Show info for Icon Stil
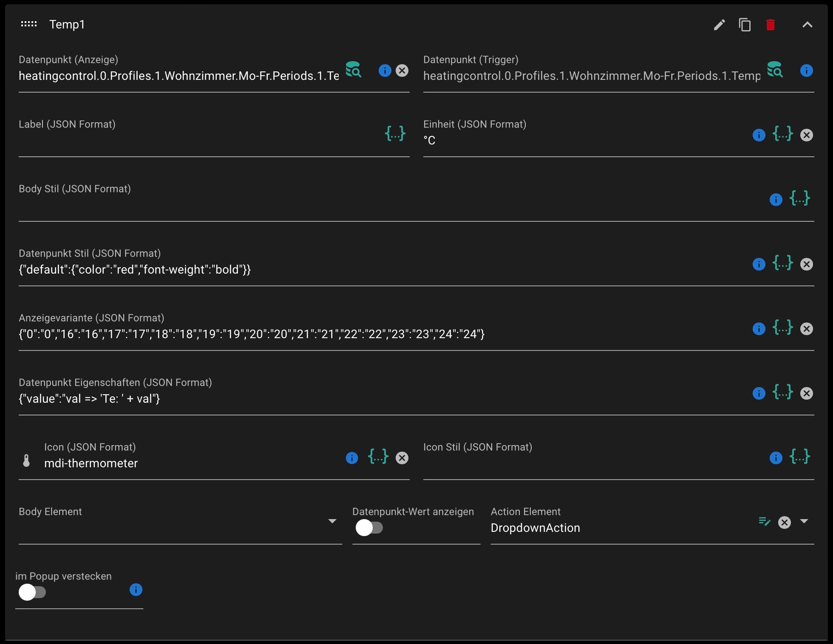The image size is (833, 644). point(776,458)
